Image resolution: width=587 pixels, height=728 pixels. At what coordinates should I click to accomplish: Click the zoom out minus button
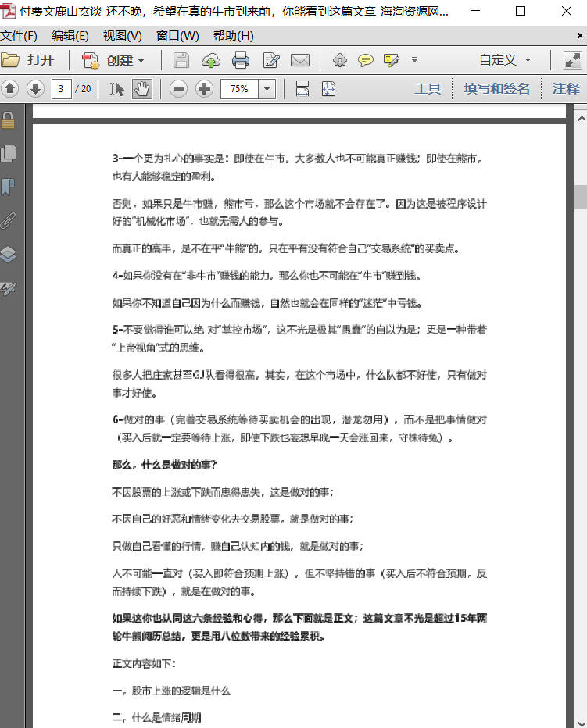(x=178, y=89)
